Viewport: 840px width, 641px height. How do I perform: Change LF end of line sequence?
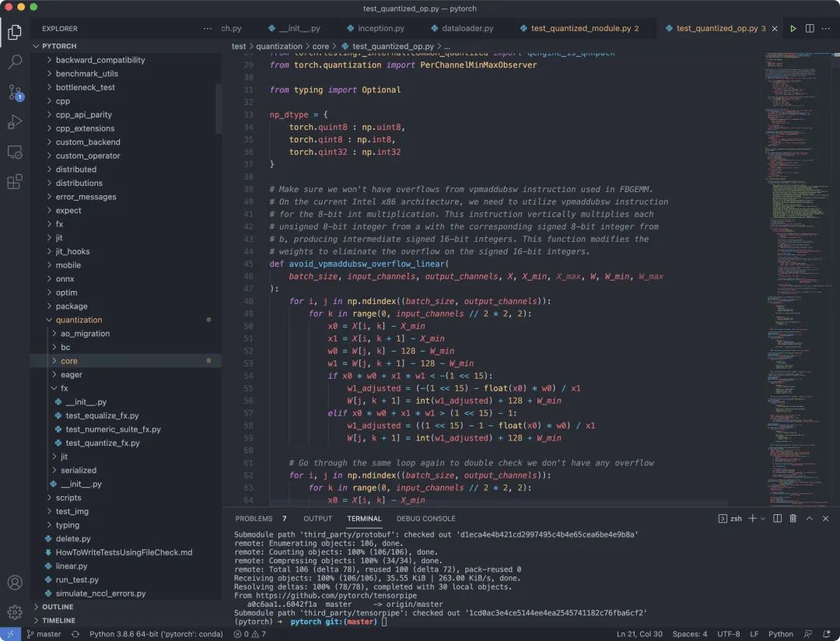pos(754,634)
